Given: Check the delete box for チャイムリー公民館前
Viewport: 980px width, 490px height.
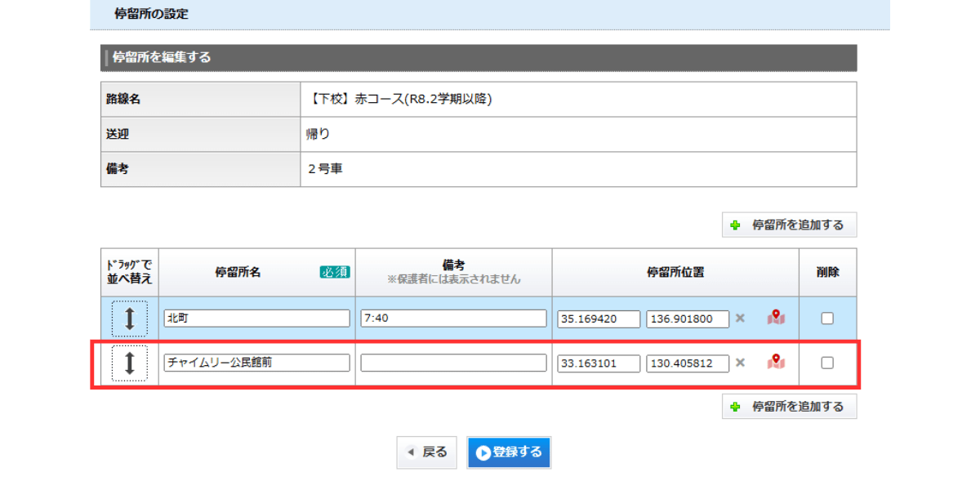Looking at the screenshot, I should (x=827, y=363).
